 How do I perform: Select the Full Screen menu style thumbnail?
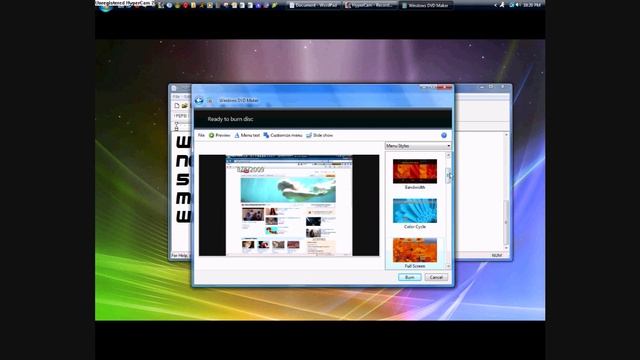415,250
